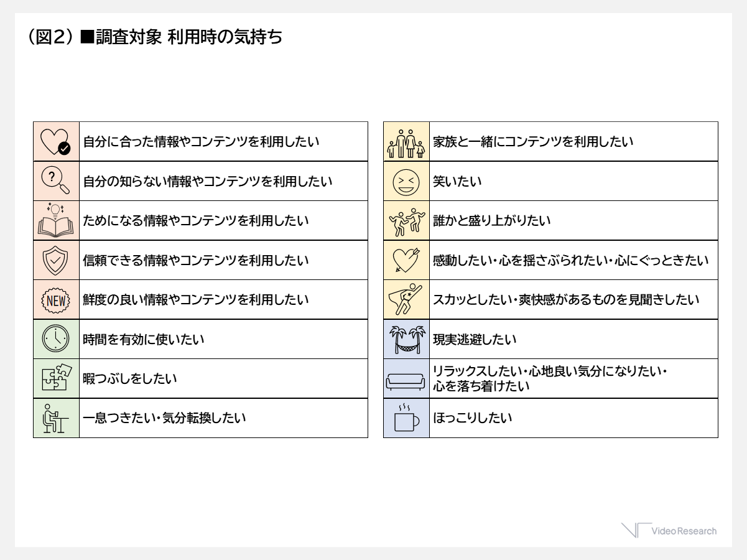
Task: Click the shield checkmark icon
Action: coord(55,260)
